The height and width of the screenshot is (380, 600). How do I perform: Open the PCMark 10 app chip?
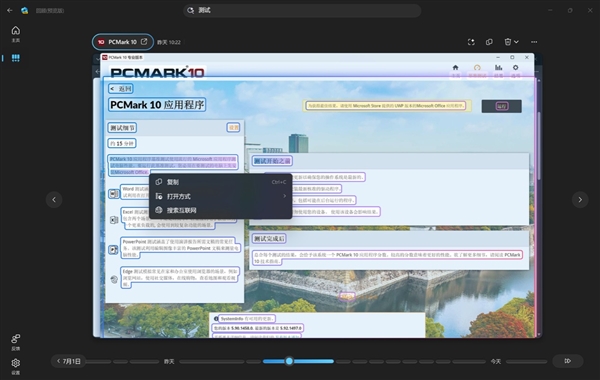(x=122, y=42)
